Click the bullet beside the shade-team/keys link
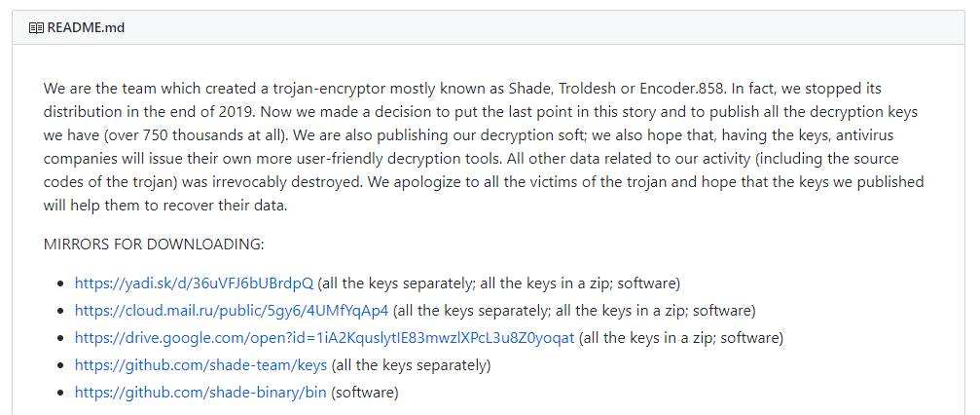This screenshot has height=415, width=980. click(x=60, y=365)
